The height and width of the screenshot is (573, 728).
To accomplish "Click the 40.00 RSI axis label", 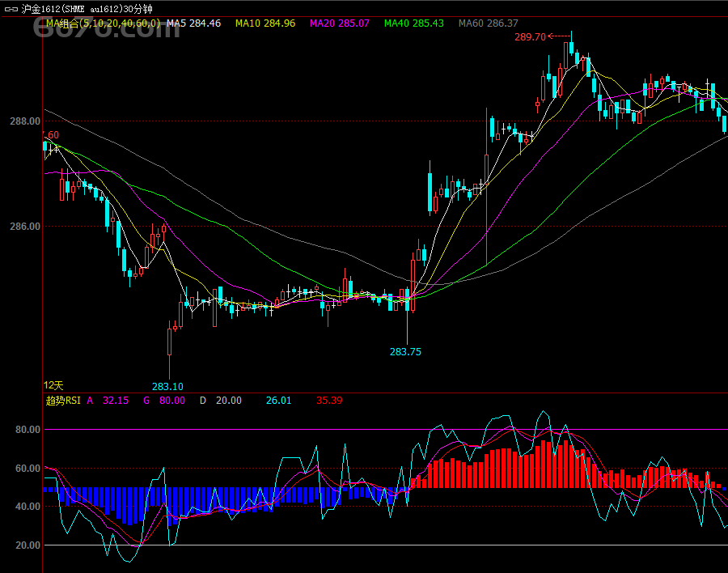I will pyautogui.click(x=28, y=507).
